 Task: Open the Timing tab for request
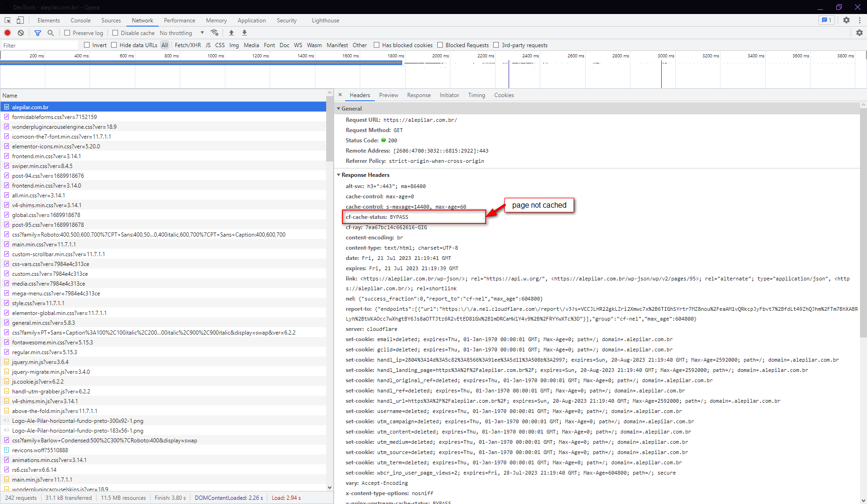pos(476,95)
